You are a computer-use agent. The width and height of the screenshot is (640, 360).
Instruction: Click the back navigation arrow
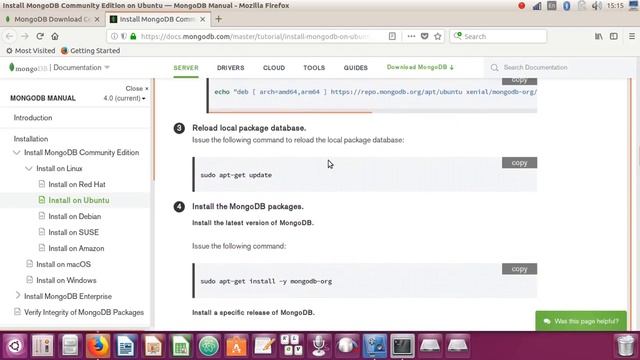pos(10,36)
